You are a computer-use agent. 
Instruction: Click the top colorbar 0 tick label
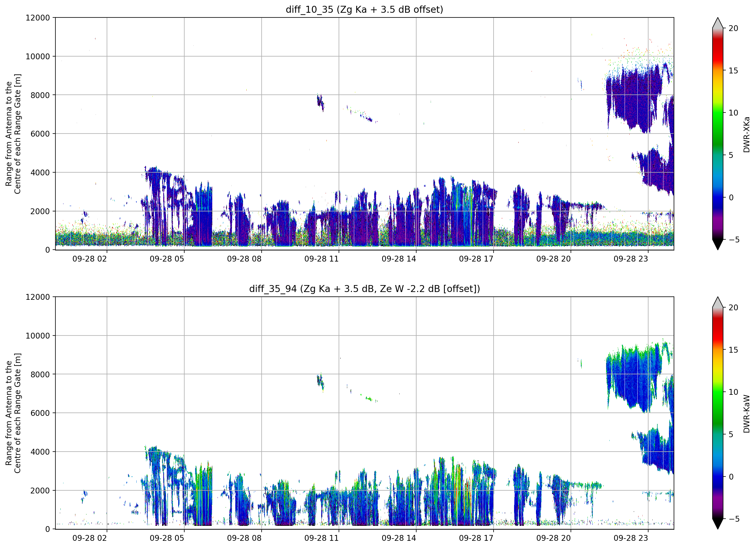coord(731,197)
